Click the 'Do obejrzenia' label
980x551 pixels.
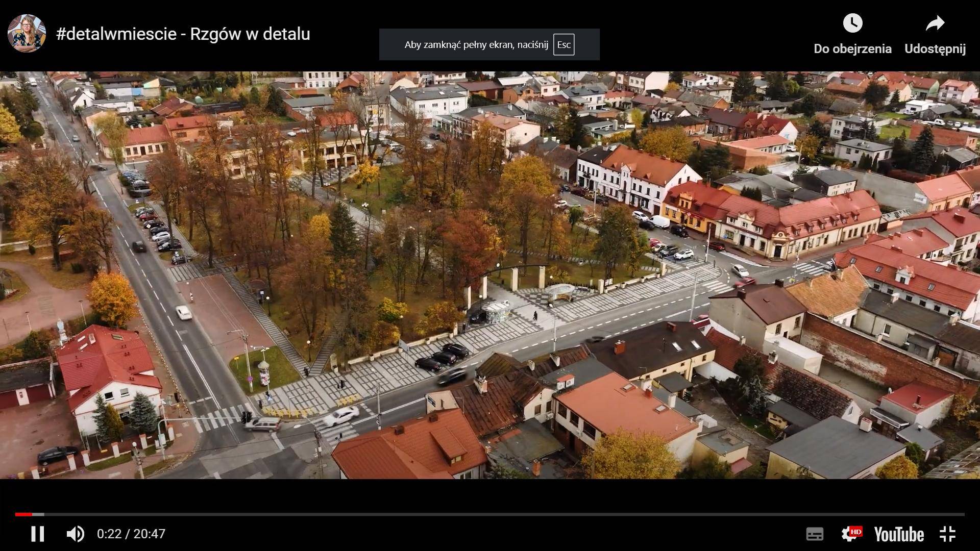click(x=852, y=49)
